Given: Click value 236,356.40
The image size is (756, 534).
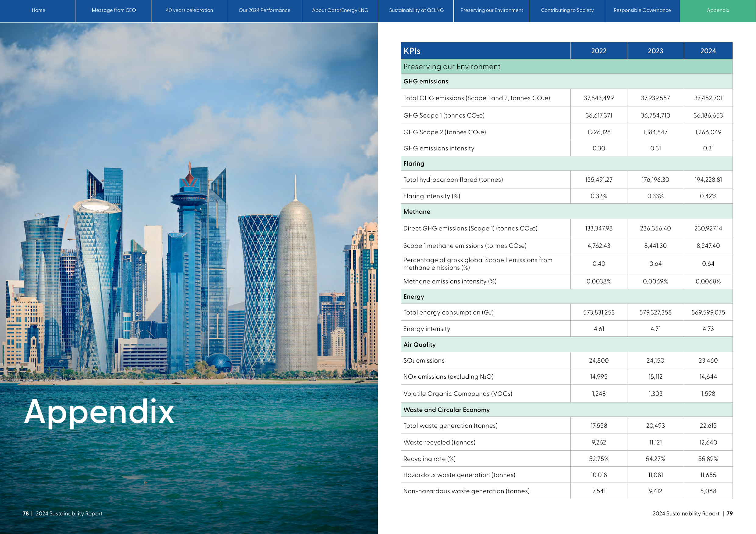Looking at the screenshot, I should pyautogui.click(x=655, y=228).
